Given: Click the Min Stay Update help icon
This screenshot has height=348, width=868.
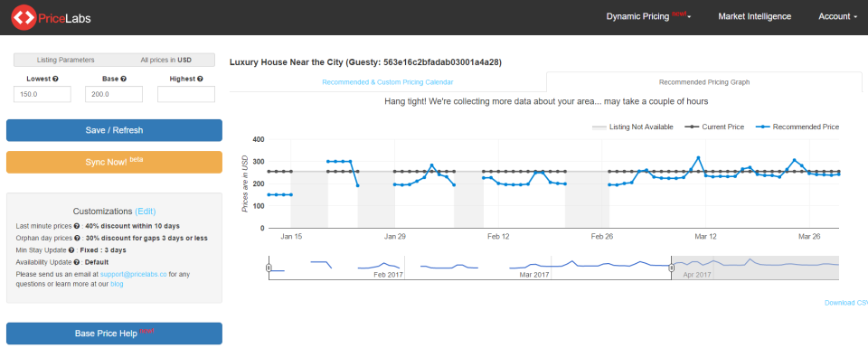Looking at the screenshot, I should (71, 250).
